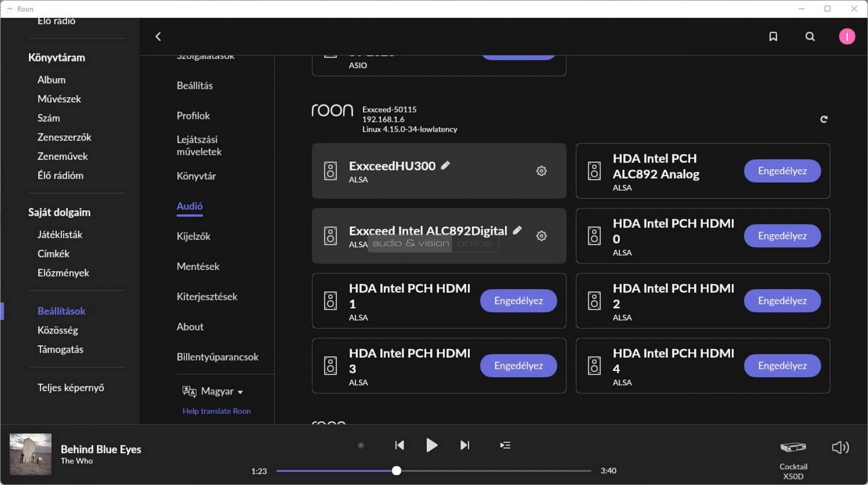868x485 pixels.
Task: Open the About tab
Action: click(x=190, y=327)
